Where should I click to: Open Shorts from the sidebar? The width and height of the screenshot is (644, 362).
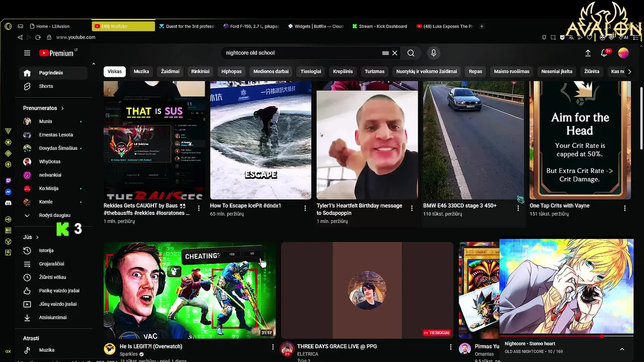tap(53, 86)
